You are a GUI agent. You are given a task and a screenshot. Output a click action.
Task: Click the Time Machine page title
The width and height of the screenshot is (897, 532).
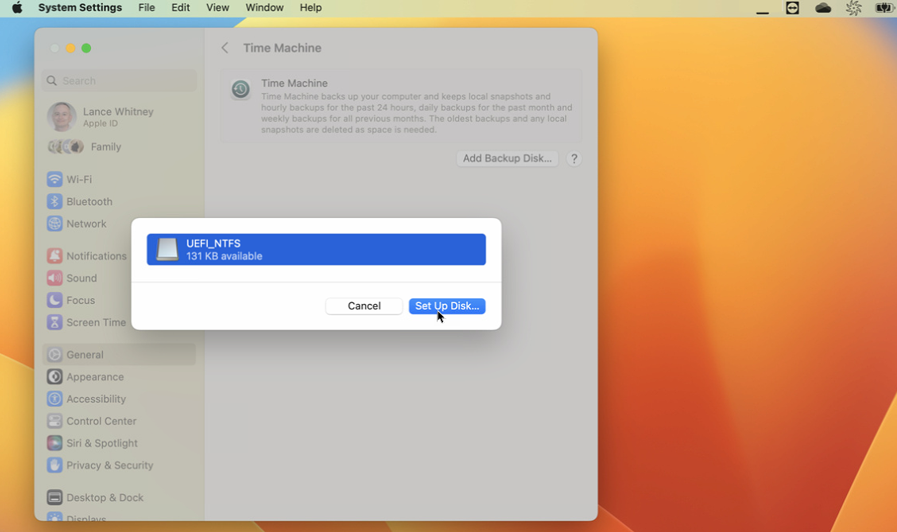pos(282,48)
